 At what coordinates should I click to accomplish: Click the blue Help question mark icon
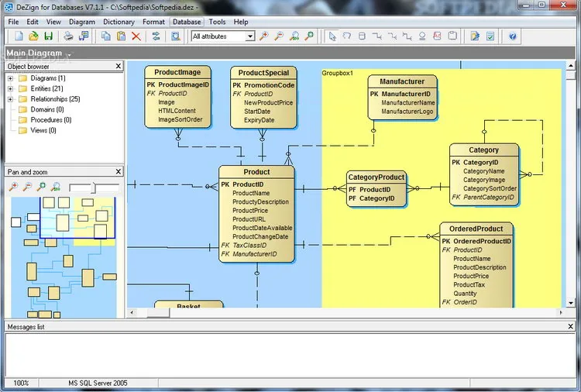(513, 36)
